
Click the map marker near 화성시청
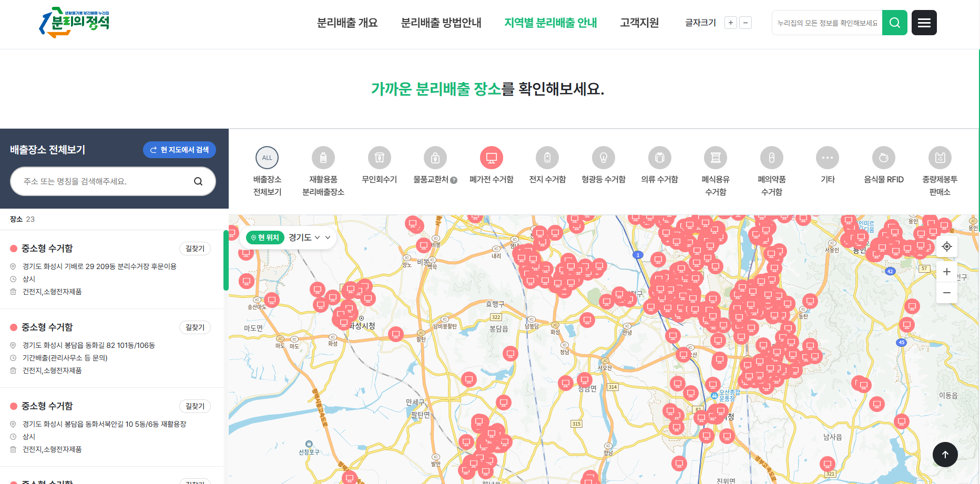coord(344,323)
